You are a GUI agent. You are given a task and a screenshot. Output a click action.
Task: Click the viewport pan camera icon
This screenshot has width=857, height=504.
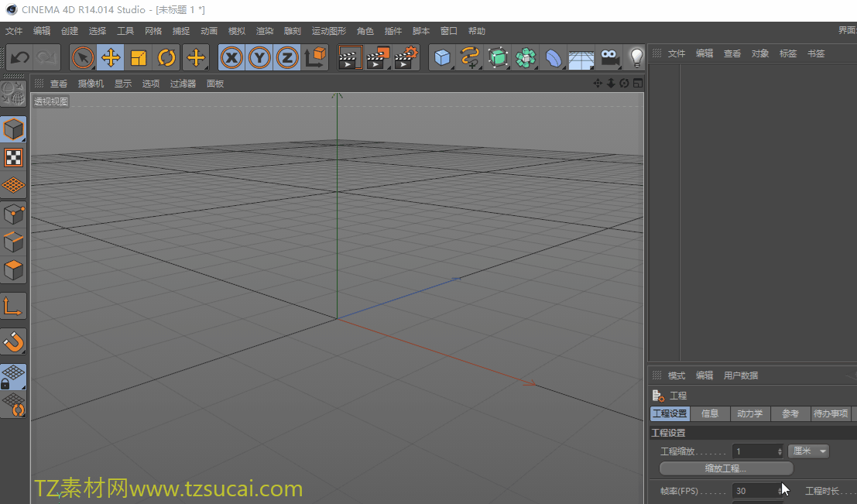(598, 83)
